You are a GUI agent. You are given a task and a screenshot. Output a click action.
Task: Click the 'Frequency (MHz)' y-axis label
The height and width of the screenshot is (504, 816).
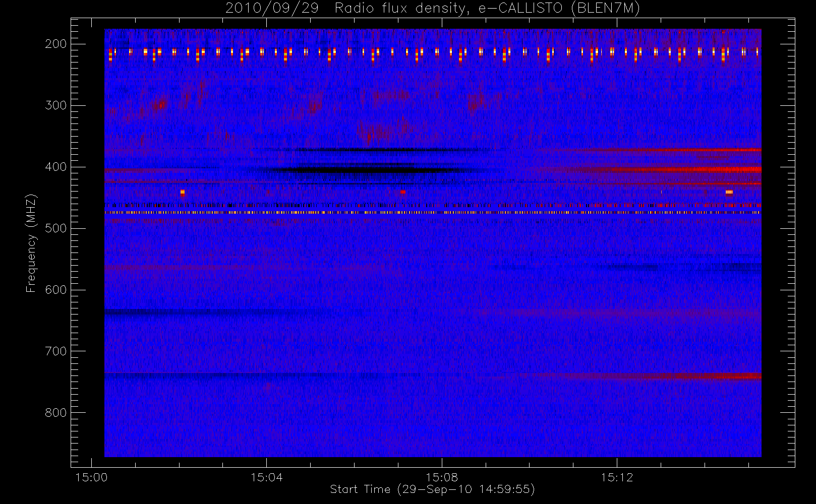coord(31,243)
